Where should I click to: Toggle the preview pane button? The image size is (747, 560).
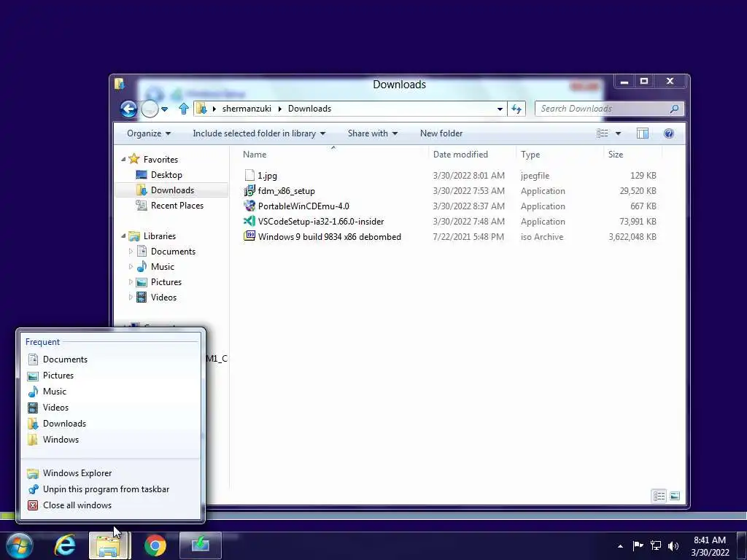pos(643,133)
